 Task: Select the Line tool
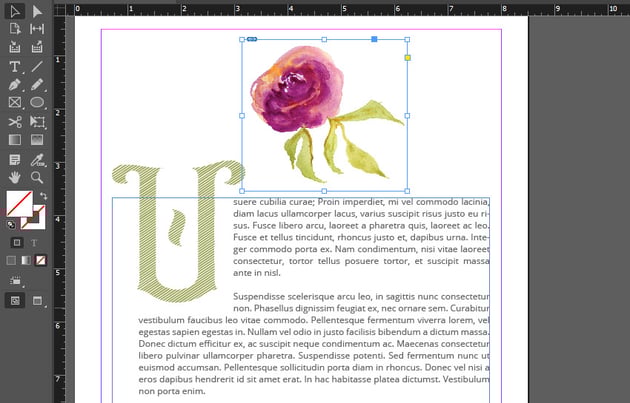point(37,66)
